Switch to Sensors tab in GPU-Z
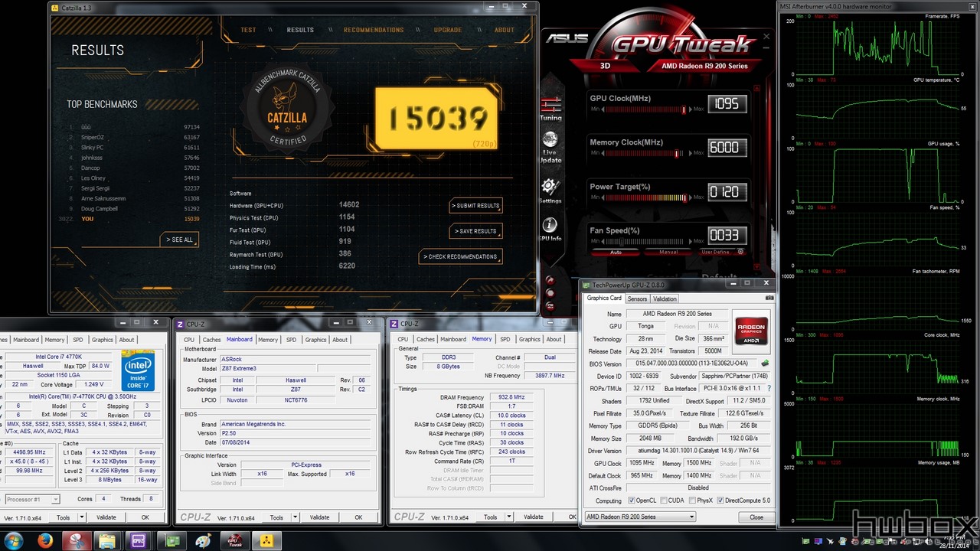This screenshot has width=980, height=551. 637,298
